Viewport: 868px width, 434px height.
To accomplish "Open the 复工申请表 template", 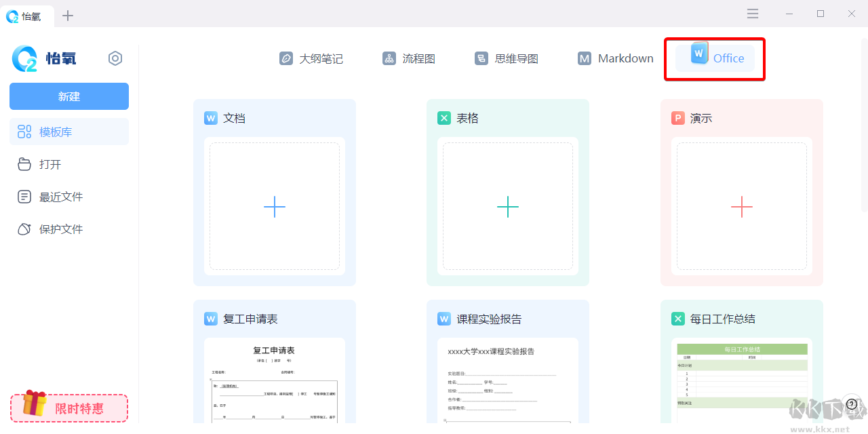I will 274,373.
